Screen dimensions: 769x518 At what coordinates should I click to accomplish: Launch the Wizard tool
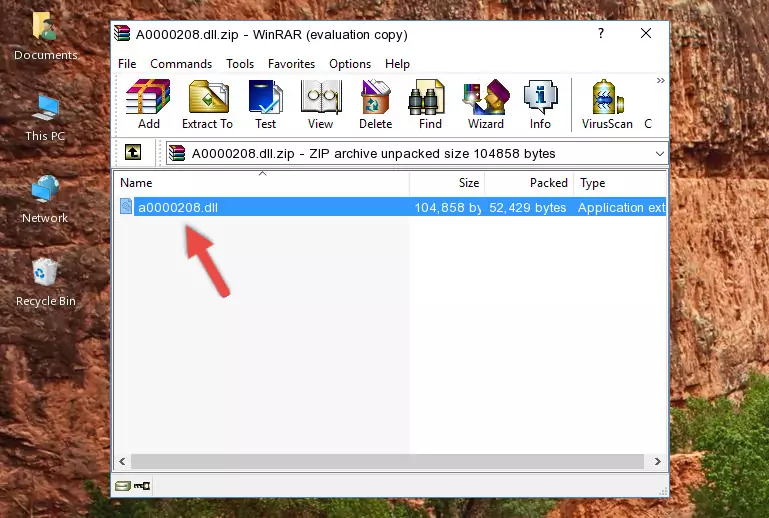(x=486, y=104)
